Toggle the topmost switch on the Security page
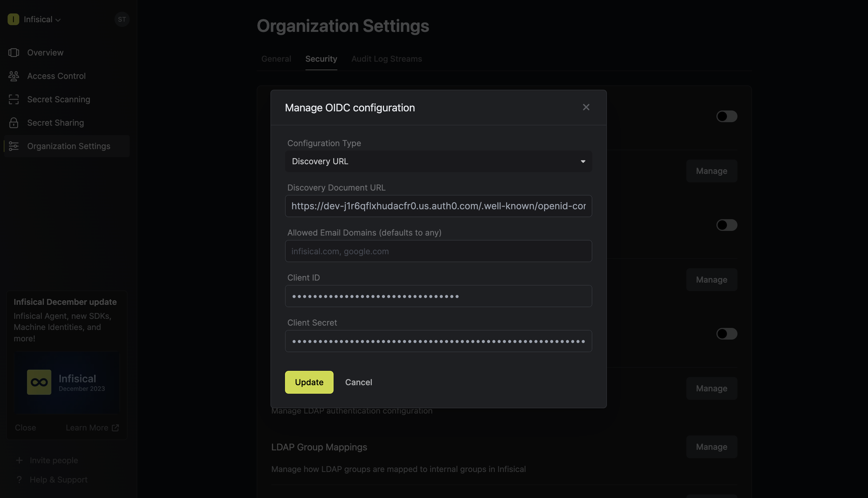Screen dimensions: 868x498 coord(727,116)
